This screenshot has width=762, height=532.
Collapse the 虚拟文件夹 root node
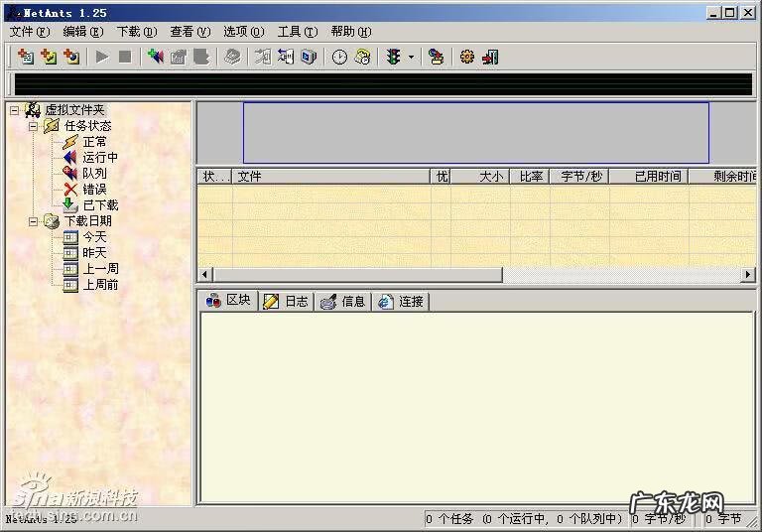pos(14,110)
